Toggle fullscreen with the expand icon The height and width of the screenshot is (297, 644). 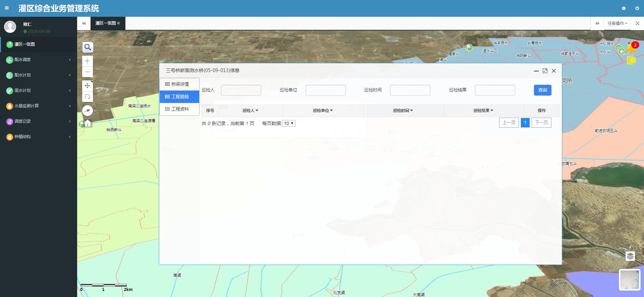pos(637,23)
